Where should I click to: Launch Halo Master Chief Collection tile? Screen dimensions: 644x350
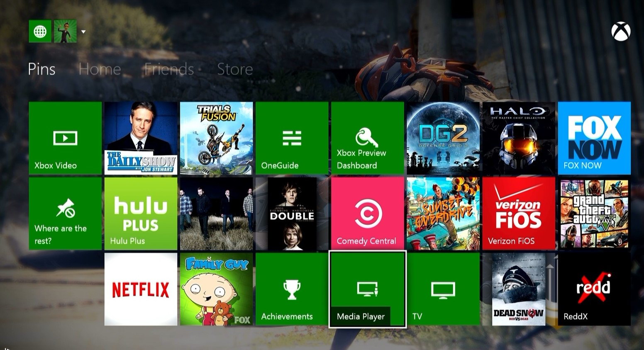(518, 138)
